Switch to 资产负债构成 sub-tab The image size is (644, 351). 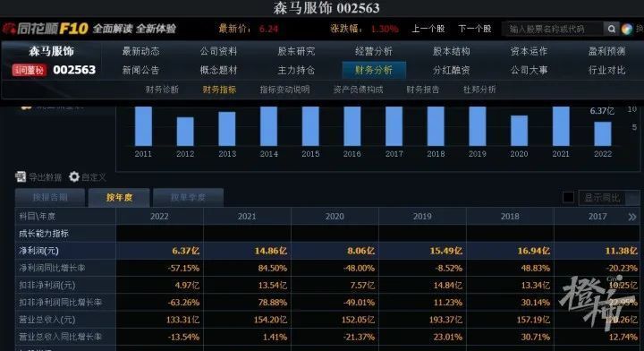click(x=358, y=90)
